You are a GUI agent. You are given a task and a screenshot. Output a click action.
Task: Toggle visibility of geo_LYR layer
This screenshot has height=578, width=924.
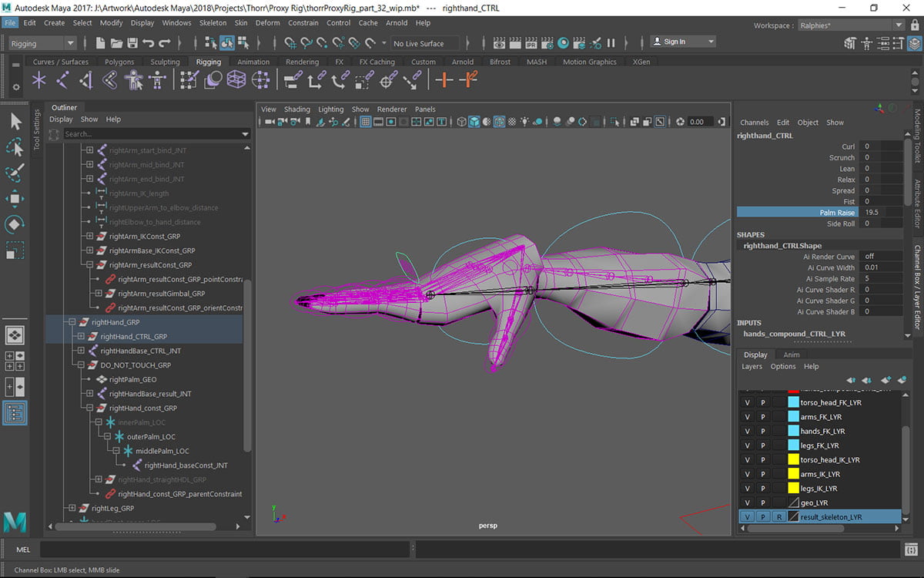pos(746,502)
